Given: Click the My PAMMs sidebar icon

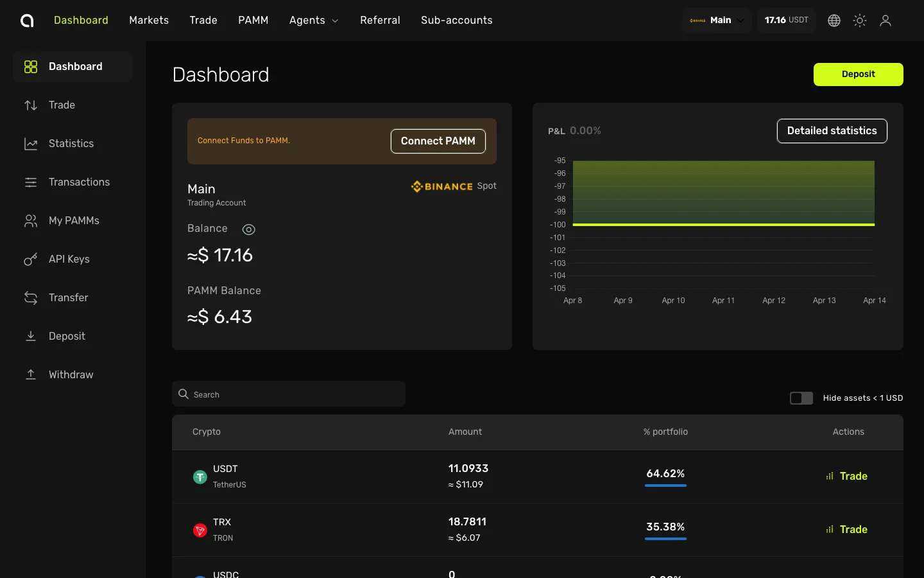Looking at the screenshot, I should (31, 220).
